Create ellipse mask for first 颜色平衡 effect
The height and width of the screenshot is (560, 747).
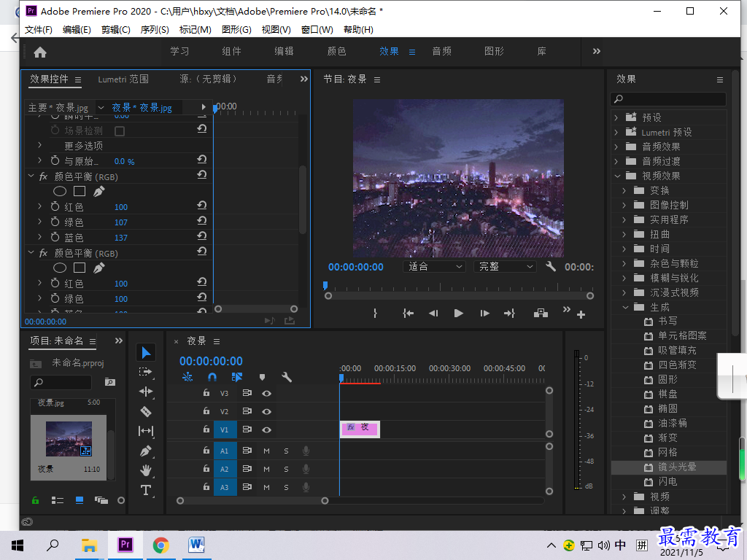[x=60, y=192]
